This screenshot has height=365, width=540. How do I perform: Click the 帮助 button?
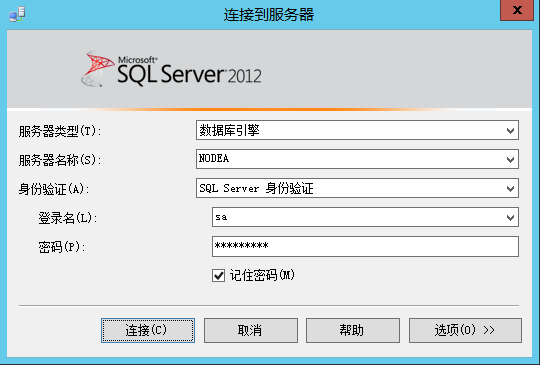353,330
